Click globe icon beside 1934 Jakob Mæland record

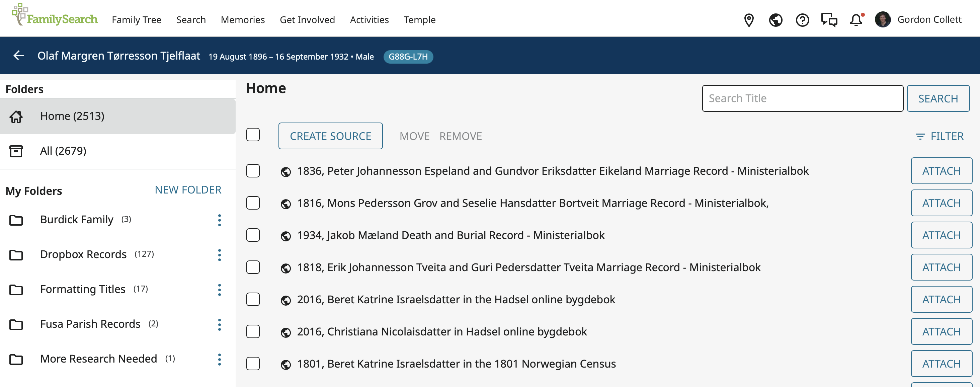[286, 236]
